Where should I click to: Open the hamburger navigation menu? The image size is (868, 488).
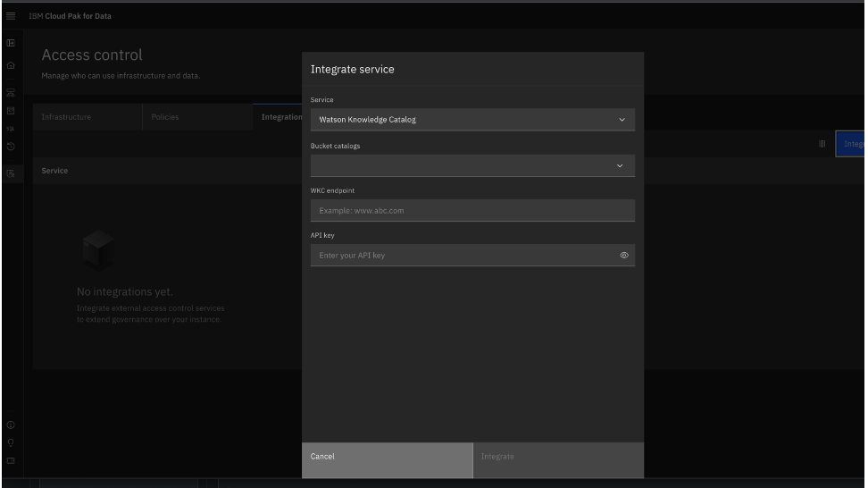click(x=11, y=16)
